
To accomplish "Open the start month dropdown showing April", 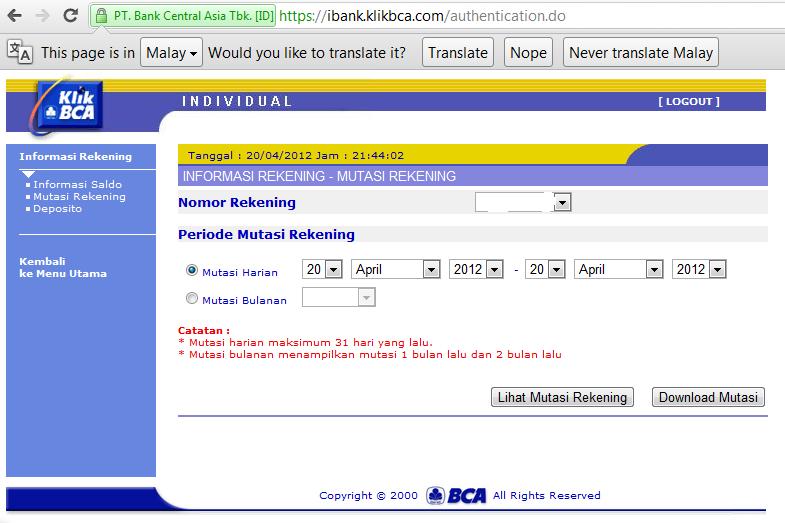I will click(396, 269).
